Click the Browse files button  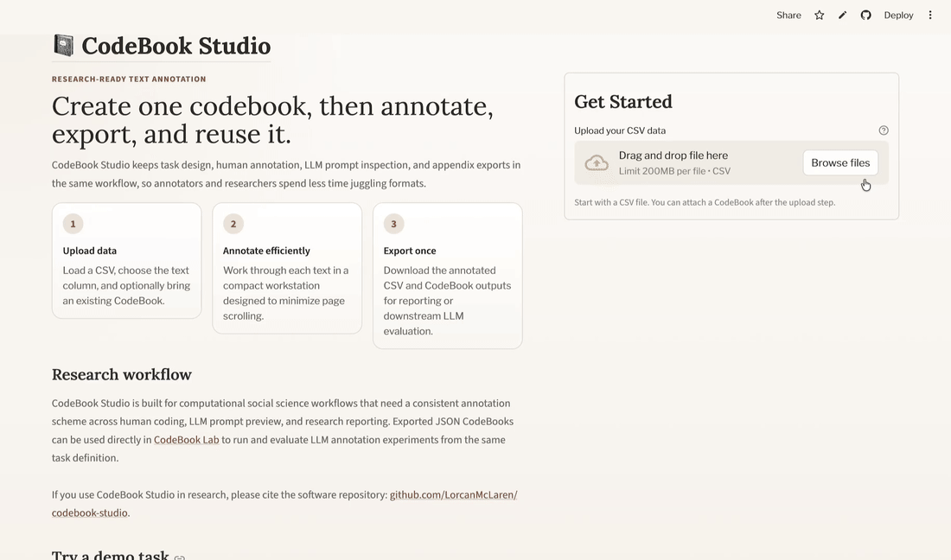click(840, 162)
